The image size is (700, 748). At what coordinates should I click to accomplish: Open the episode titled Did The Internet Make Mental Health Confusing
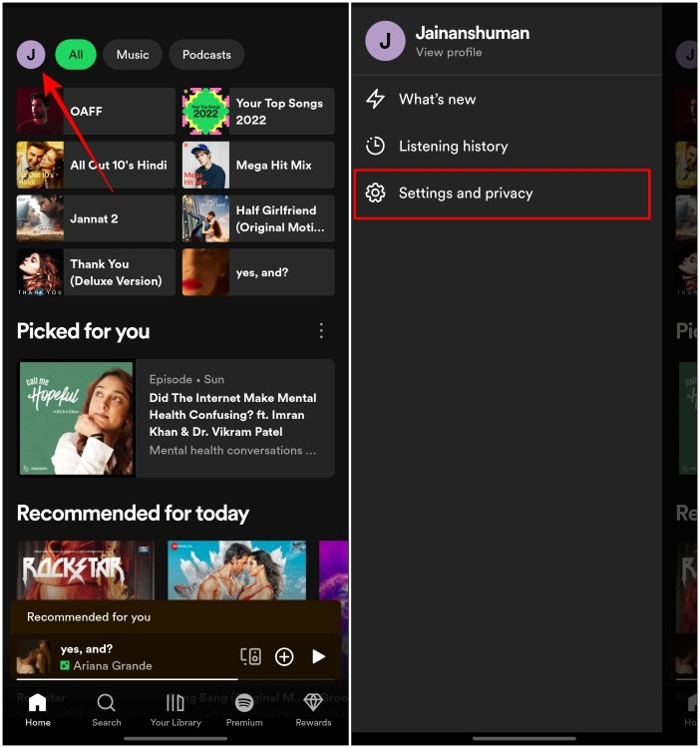point(232,415)
